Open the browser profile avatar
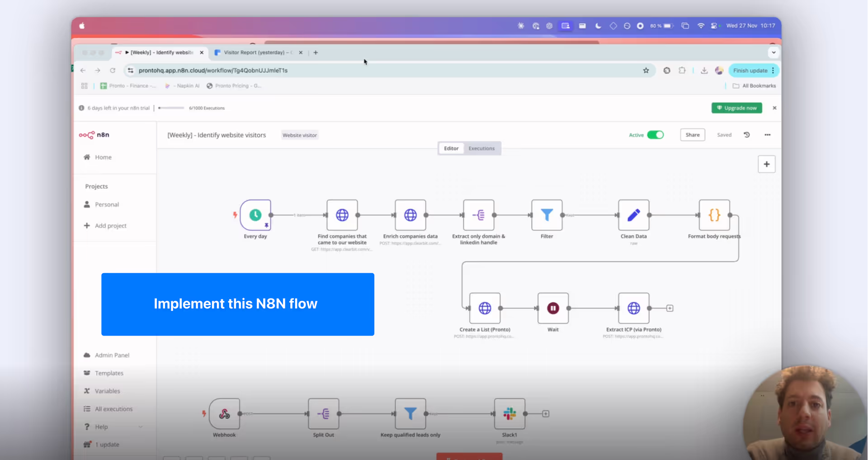This screenshot has width=868, height=460. click(719, 71)
